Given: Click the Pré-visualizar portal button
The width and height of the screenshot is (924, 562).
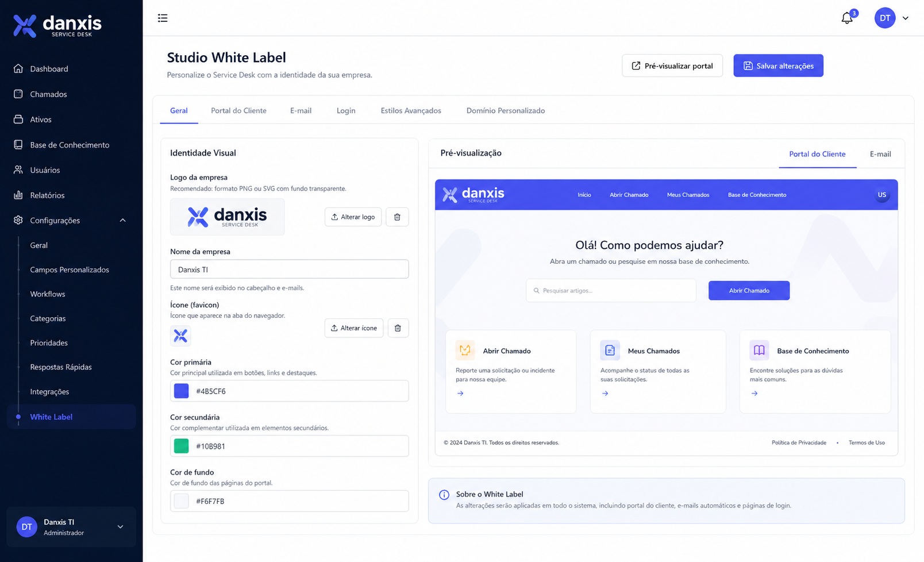Looking at the screenshot, I should [672, 66].
